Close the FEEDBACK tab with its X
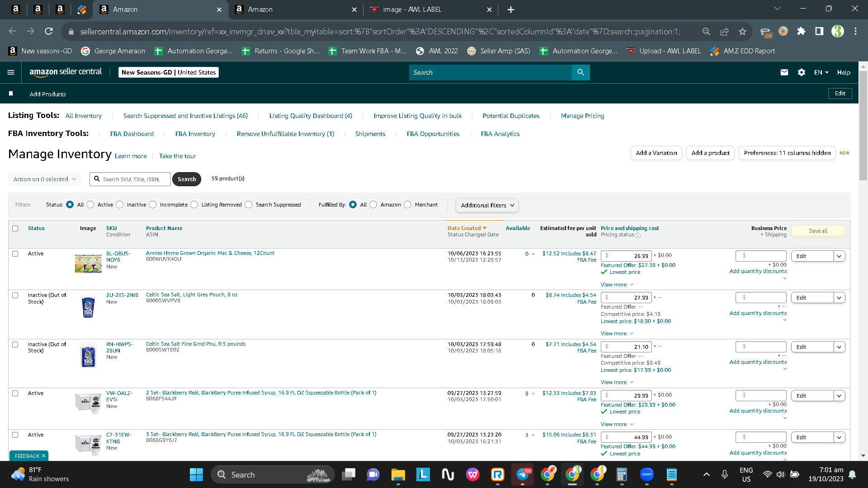 tap(43, 456)
